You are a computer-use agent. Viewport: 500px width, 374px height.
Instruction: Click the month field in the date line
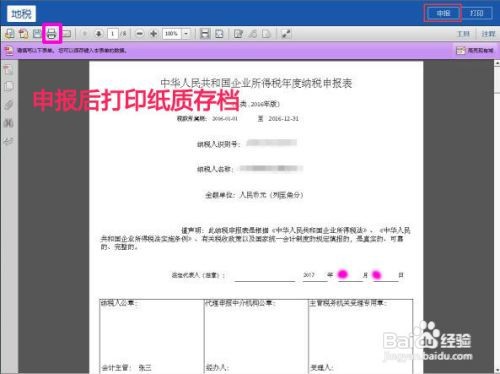(x=350, y=276)
